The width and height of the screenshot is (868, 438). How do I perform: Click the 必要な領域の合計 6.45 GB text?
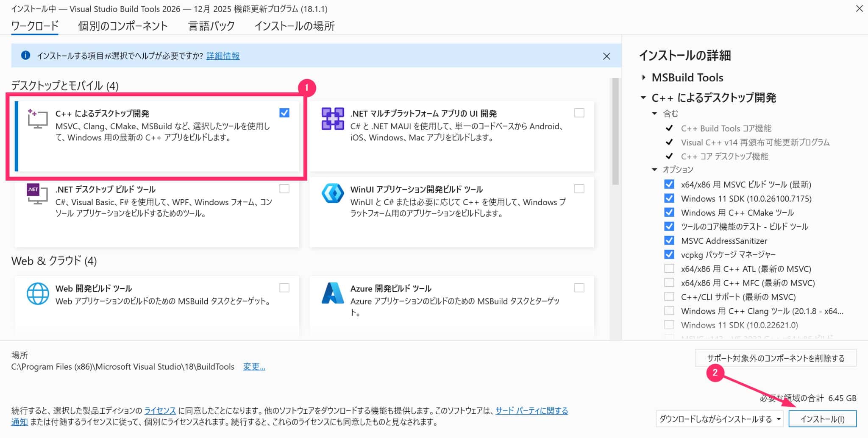coord(808,398)
